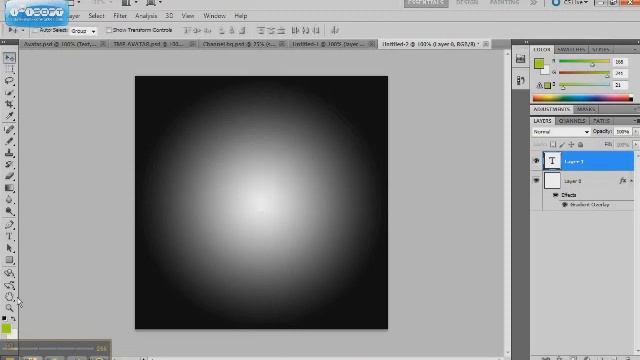The width and height of the screenshot is (640, 360).
Task: Collapse Layer 0 effects list arrow
Action: click(x=631, y=180)
